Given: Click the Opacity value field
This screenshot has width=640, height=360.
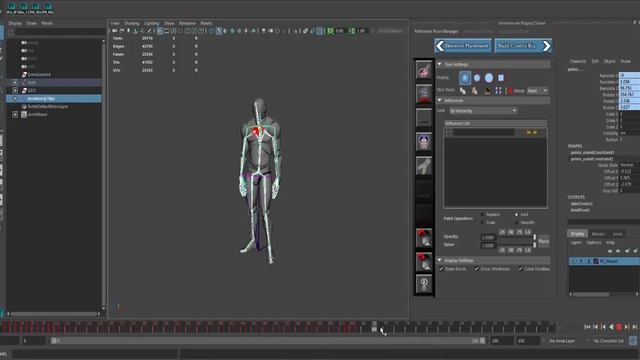Looking at the screenshot, I should point(488,238).
